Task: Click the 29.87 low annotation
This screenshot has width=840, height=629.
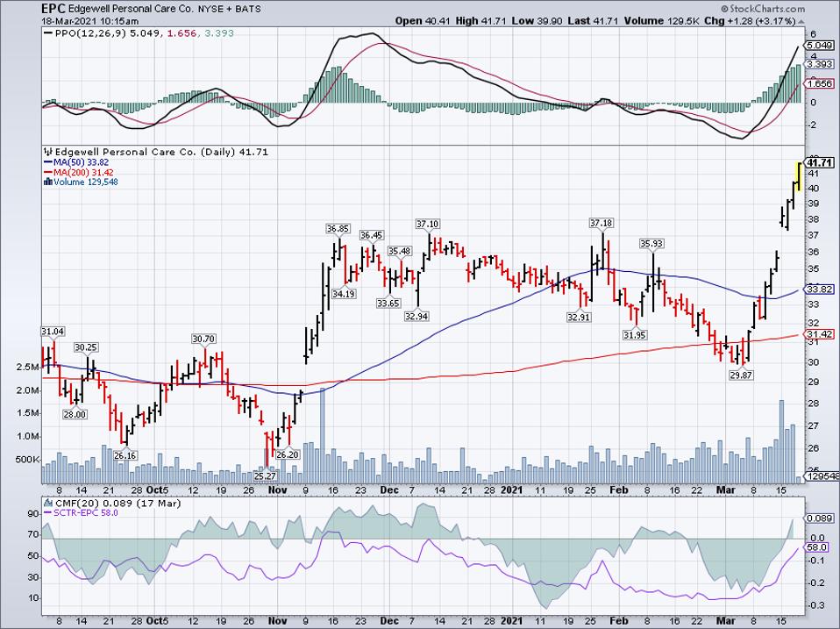Action: click(x=741, y=375)
